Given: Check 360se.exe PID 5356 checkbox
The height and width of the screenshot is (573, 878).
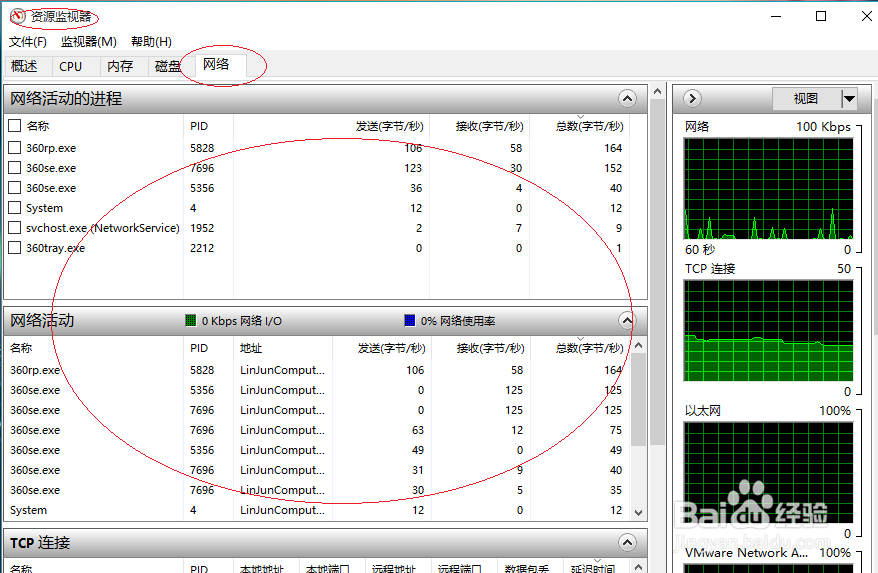Looking at the screenshot, I should 15,188.
